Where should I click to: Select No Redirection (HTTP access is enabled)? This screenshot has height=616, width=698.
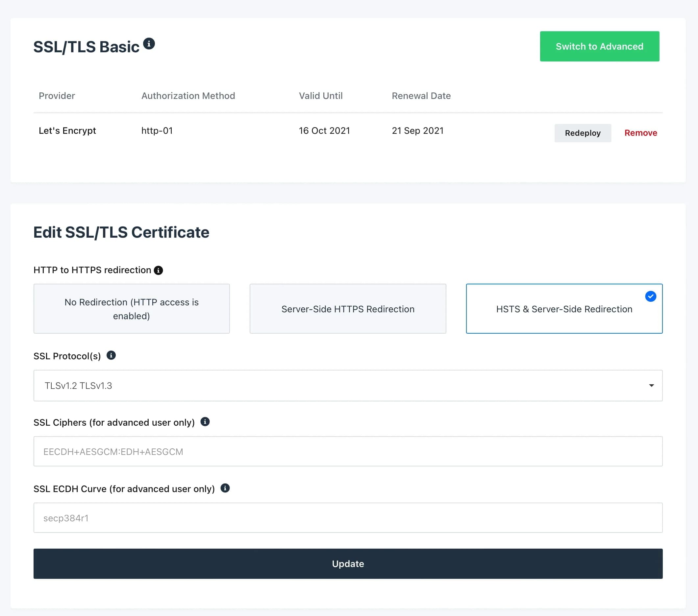(x=132, y=309)
